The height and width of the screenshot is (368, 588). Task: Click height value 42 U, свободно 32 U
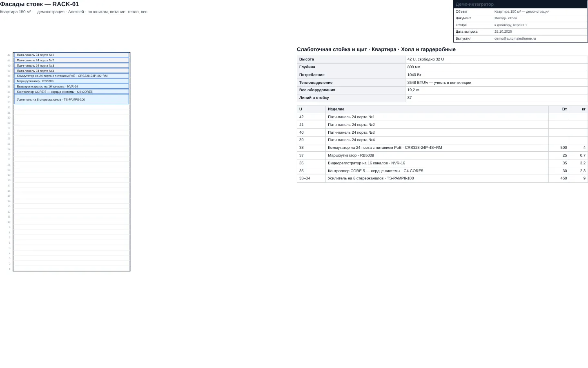pos(425,59)
